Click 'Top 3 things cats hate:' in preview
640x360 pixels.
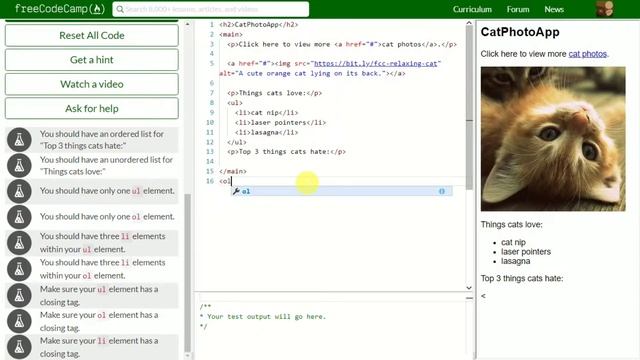point(522,278)
